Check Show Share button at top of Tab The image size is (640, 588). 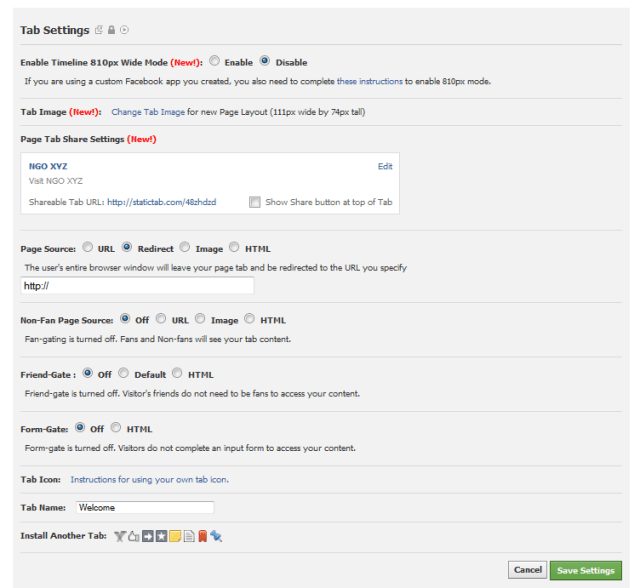255,202
